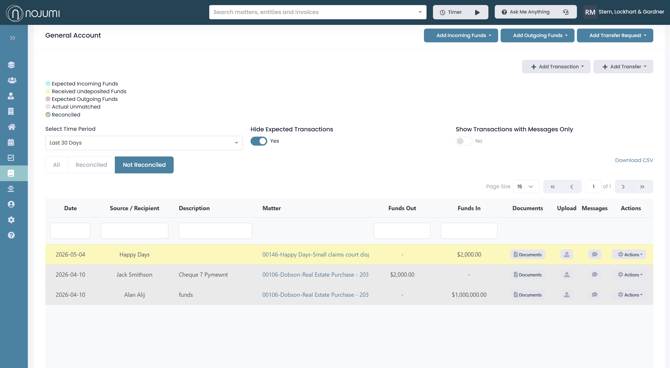Open the profile circle sidebar icon

[x=11, y=204]
